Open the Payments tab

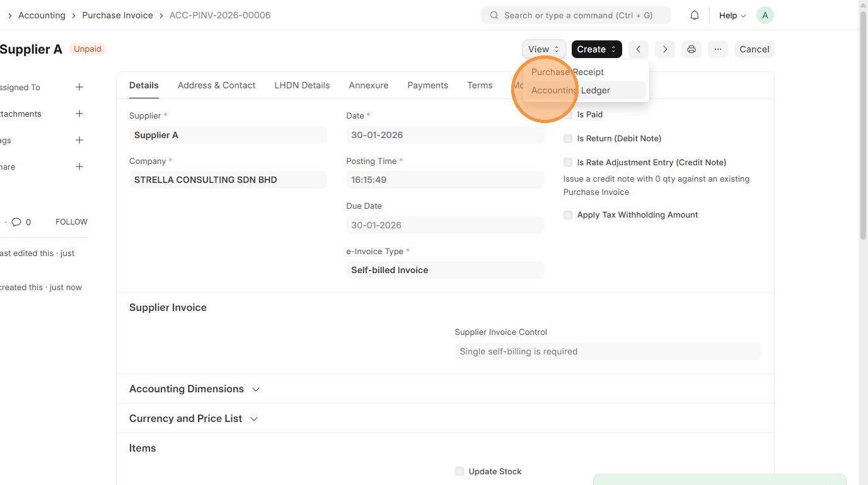428,85
